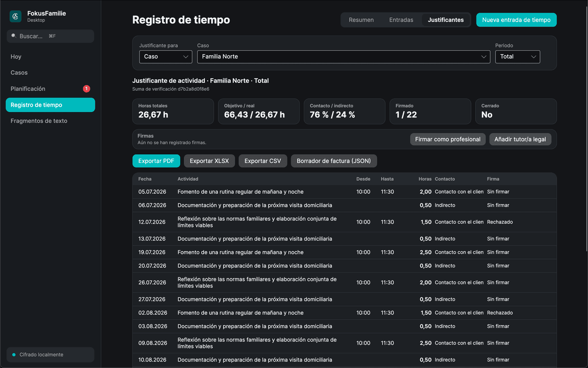This screenshot has width=588, height=368.
Task: Click the Contacto / indirecto 76 % / 24 % card
Action: click(345, 111)
